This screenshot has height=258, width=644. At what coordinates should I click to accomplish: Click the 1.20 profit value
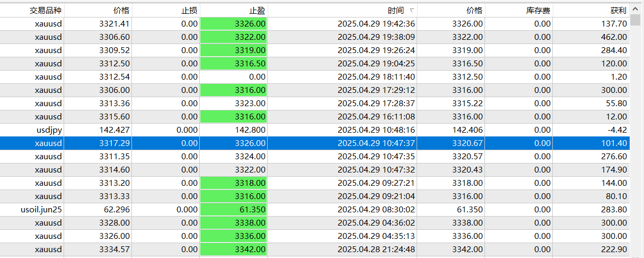pyautogui.click(x=620, y=76)
